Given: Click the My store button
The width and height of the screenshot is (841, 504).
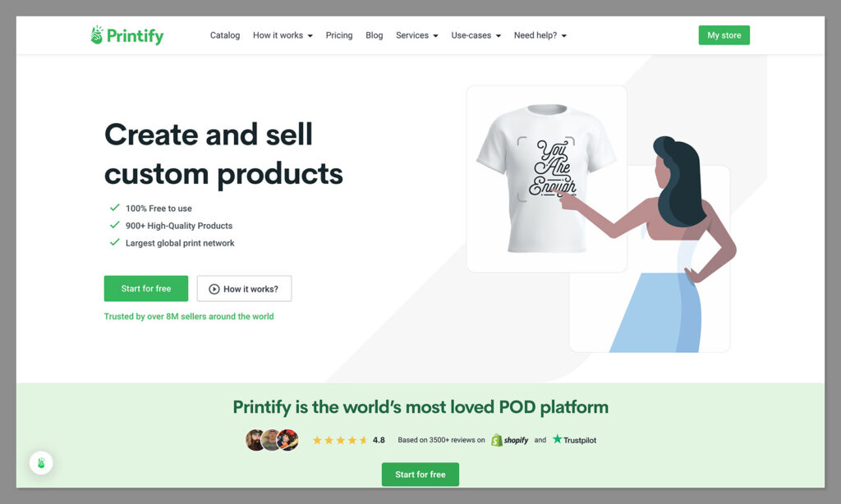Looking at the screenshot, I should pyautogui.click(x=724, y=35).
